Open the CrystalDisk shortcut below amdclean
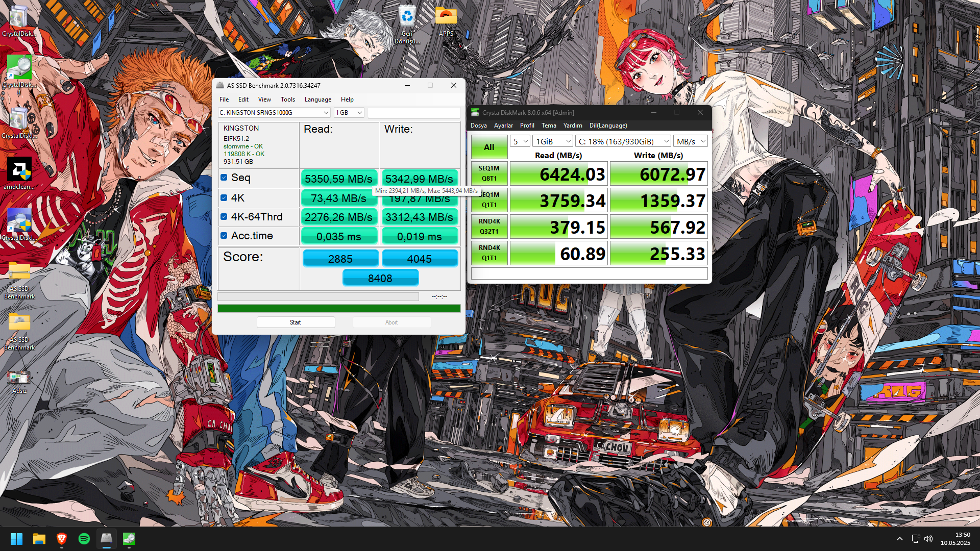The image size is (980, 551). pos(19,224)
